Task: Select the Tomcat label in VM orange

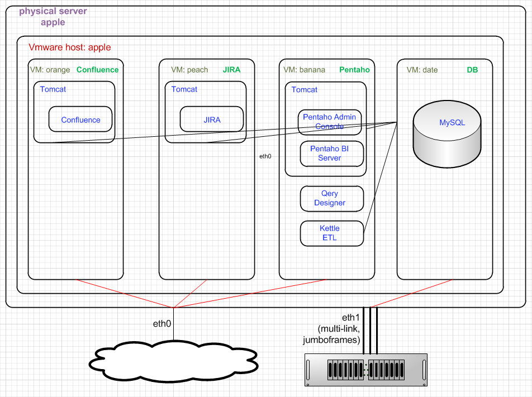Action: point(53,89)
